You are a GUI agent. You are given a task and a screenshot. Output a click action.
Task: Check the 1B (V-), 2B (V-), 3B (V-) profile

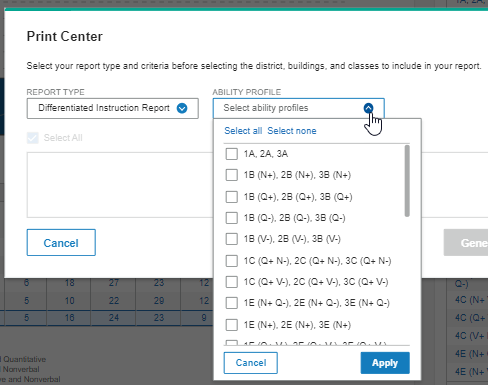point(232,239)
